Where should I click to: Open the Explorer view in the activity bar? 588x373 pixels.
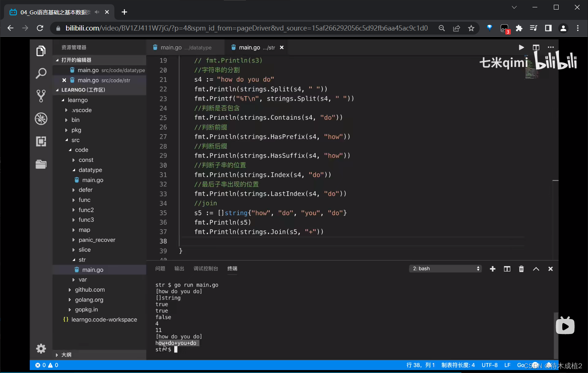[41, 51]
